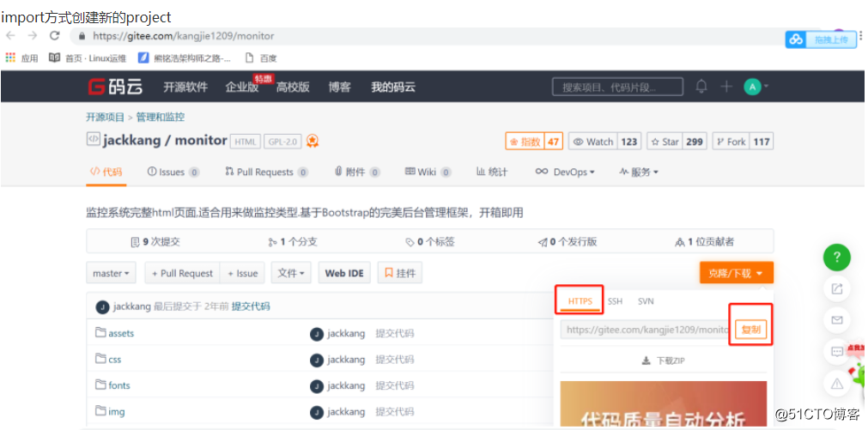Open the css folder

108,359
